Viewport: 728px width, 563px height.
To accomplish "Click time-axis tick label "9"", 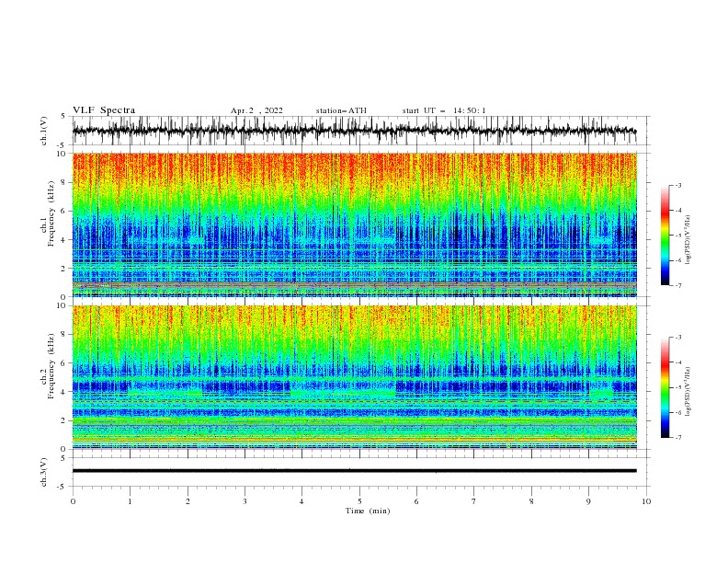I will pyautogui.click(x=588, y=501).
